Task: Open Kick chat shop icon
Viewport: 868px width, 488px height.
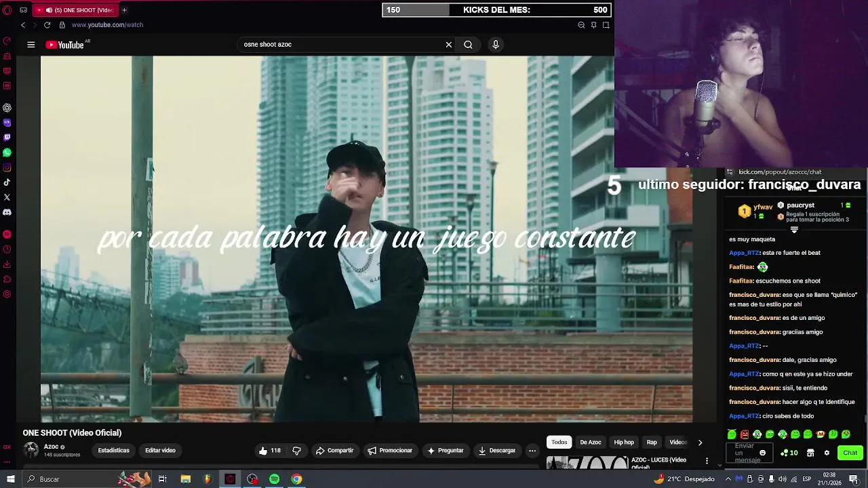Action: (x=810, y=453)
